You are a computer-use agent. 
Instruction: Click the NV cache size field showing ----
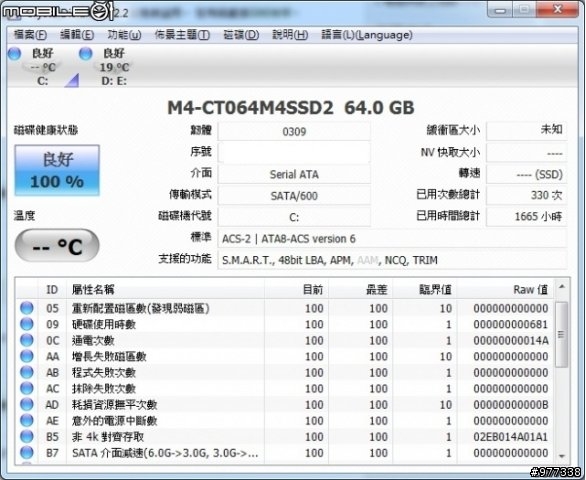[527, 153]
